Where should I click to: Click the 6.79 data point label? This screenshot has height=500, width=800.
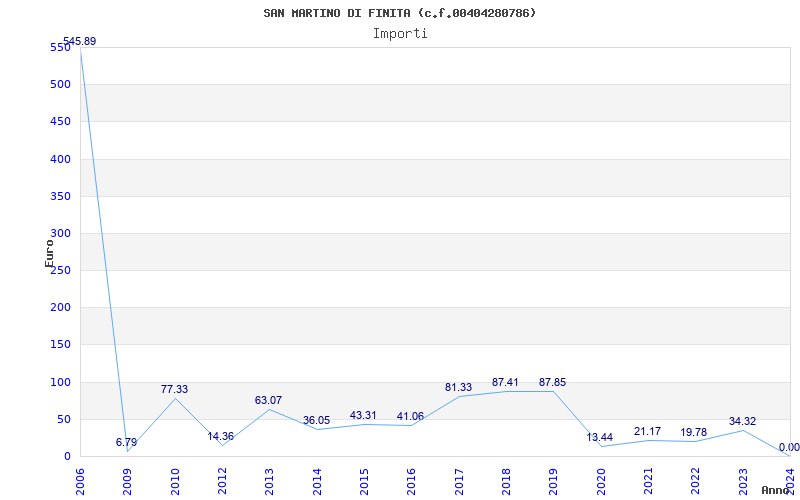click(x=126, y=442)
